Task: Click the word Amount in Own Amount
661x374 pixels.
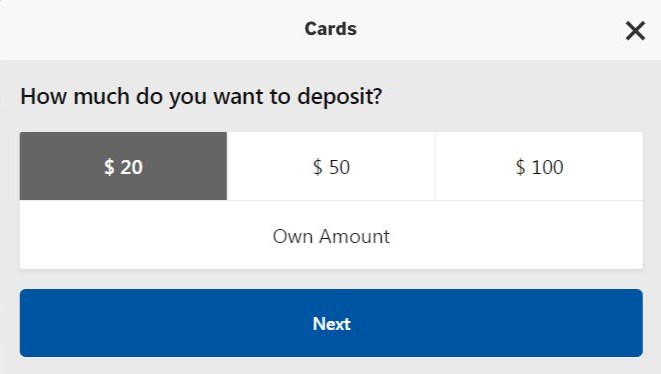Action: pos(354,236)
